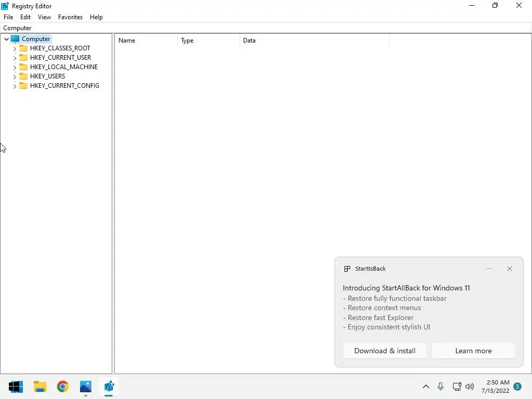
Task: Click Download & install in StartIsBack notification
Action: 385,351
